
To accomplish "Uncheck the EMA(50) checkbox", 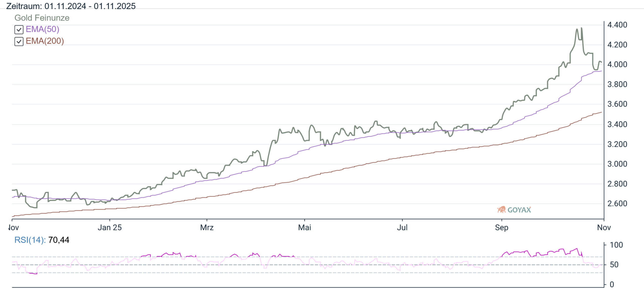I will (19, 30).
